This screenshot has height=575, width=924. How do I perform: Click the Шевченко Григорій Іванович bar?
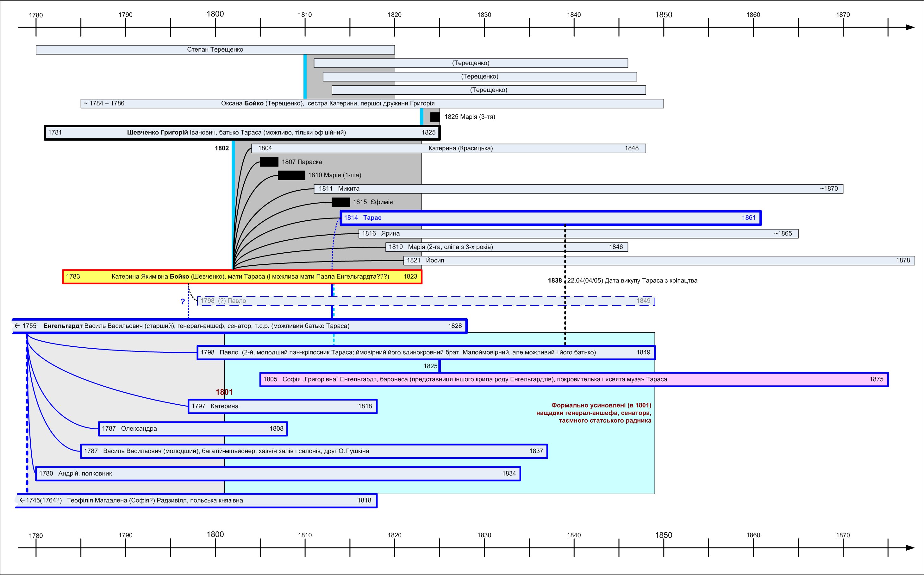242,133
